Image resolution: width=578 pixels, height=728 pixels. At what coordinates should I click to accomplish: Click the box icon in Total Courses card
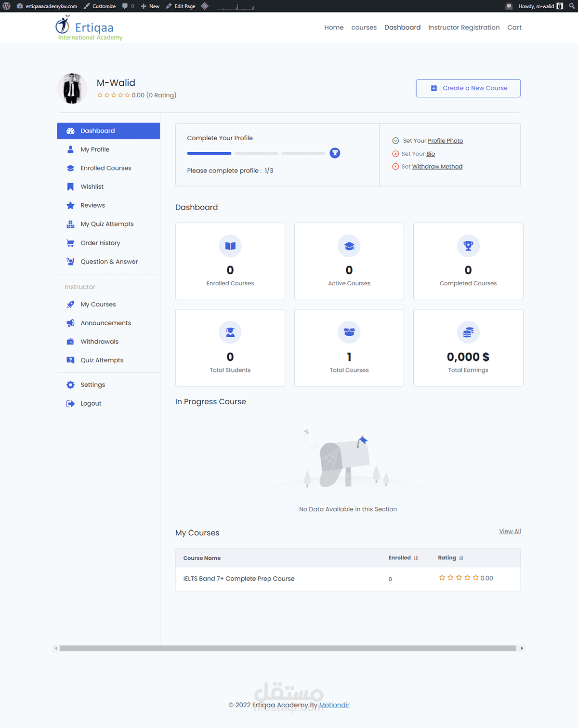[349, 332]
